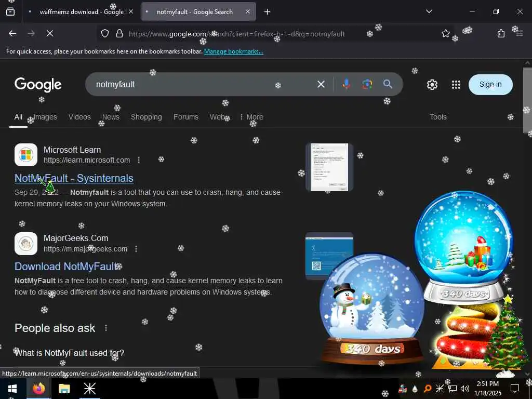Image resolution: width=532 pixels, height=399 pixels.
Task: Open network icon in system tray
Action: [x=453, y=389]
